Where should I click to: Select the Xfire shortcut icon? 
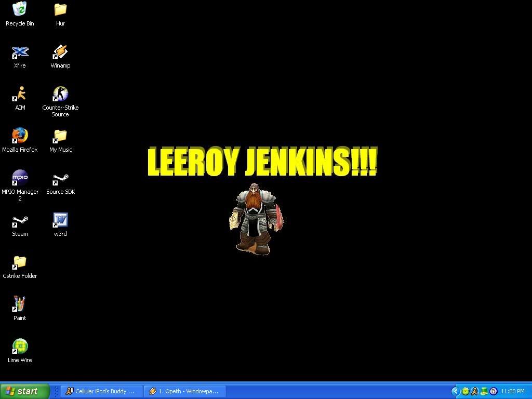20,52
